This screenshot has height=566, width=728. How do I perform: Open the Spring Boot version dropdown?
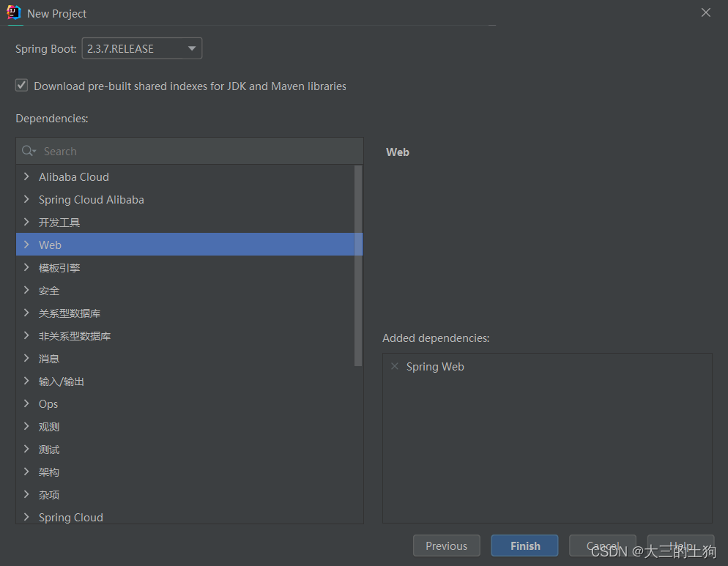point(141,48)
